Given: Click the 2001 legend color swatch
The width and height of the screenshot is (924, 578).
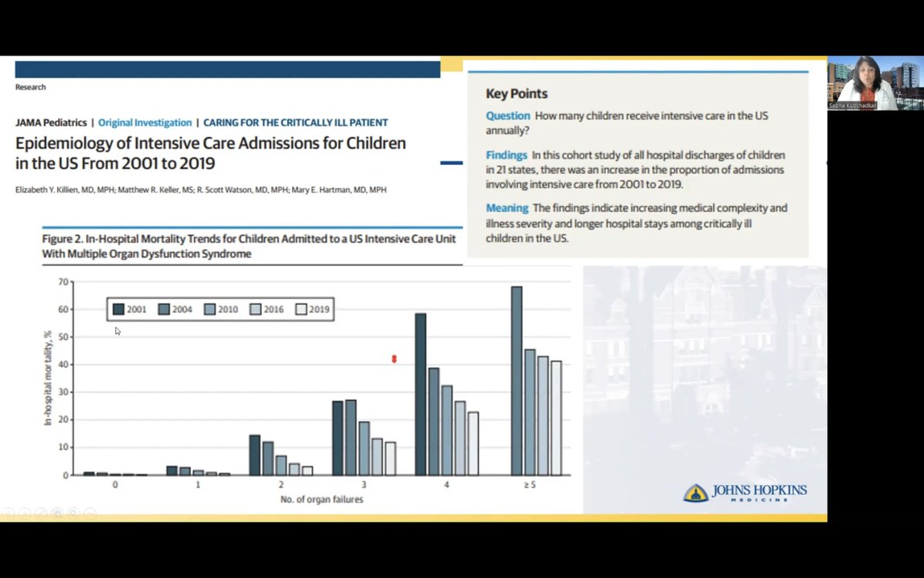Looking at the screenshot, I should point(119,309).
